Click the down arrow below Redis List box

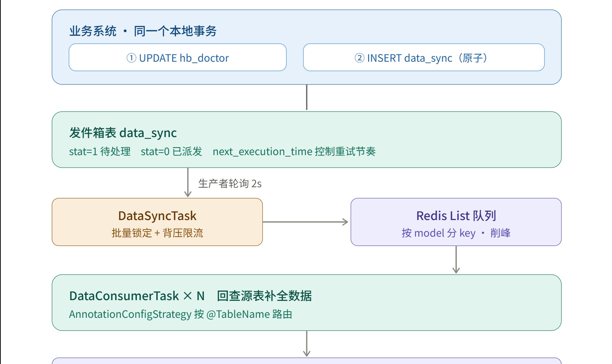[456, 260]
